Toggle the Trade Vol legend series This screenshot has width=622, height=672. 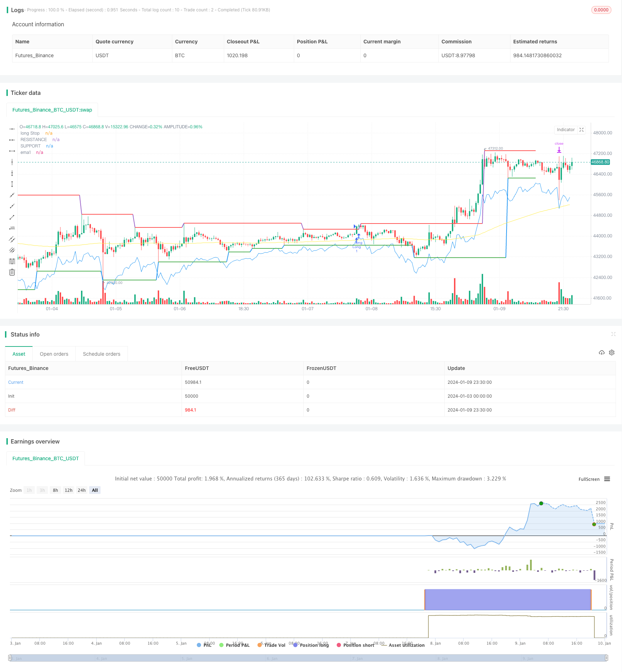[x=271, y=645]
